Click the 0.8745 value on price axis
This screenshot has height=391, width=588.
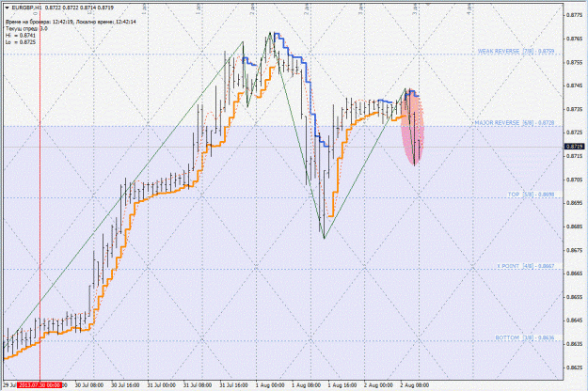[575, 86]
